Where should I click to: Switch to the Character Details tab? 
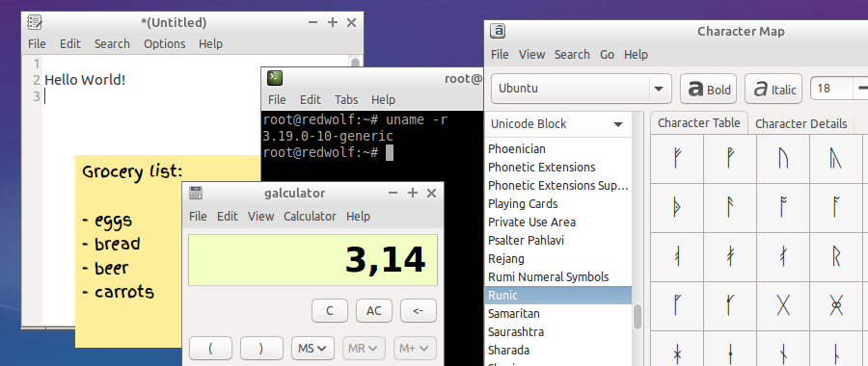pyautogui.click(x=800, y=124)
